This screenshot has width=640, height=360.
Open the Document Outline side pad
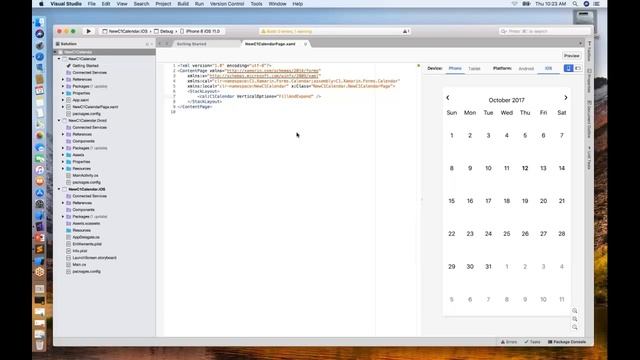pyautogui.click(x=589, y=119)
